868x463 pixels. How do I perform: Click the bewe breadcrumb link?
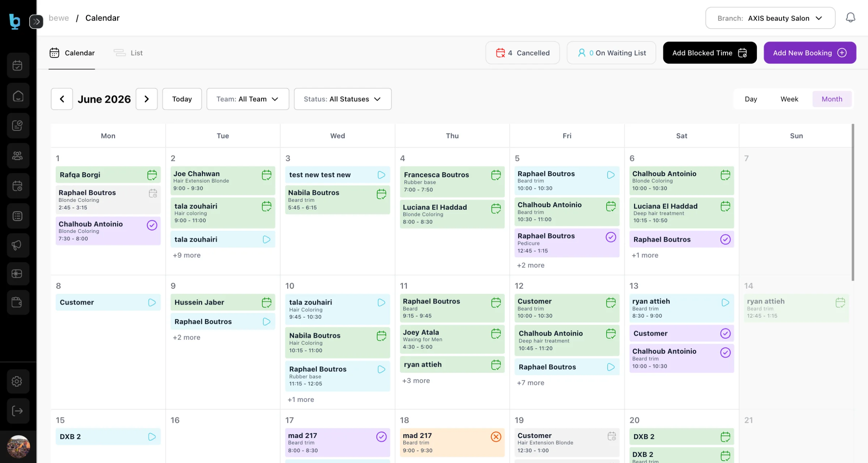point(59,18)
